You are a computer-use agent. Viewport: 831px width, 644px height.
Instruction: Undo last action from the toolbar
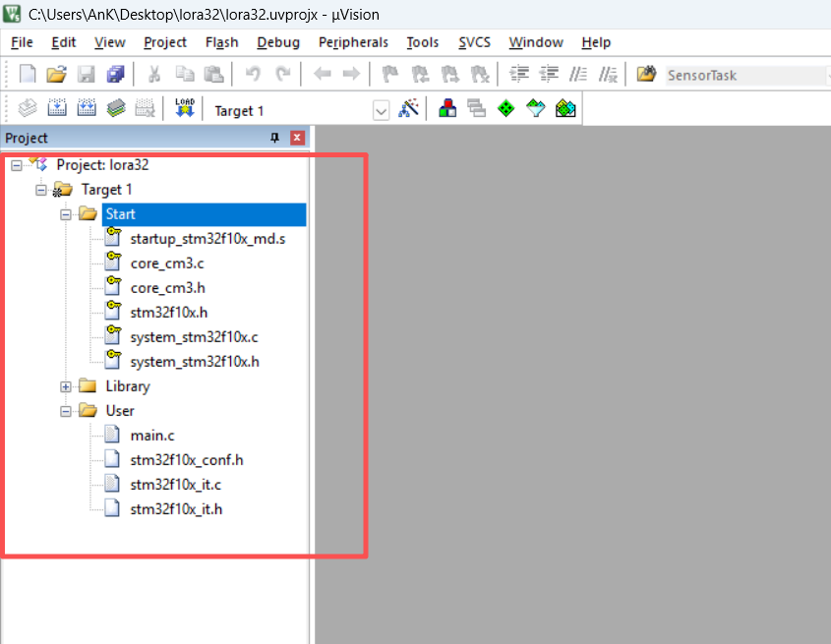(x=253, y=74)
